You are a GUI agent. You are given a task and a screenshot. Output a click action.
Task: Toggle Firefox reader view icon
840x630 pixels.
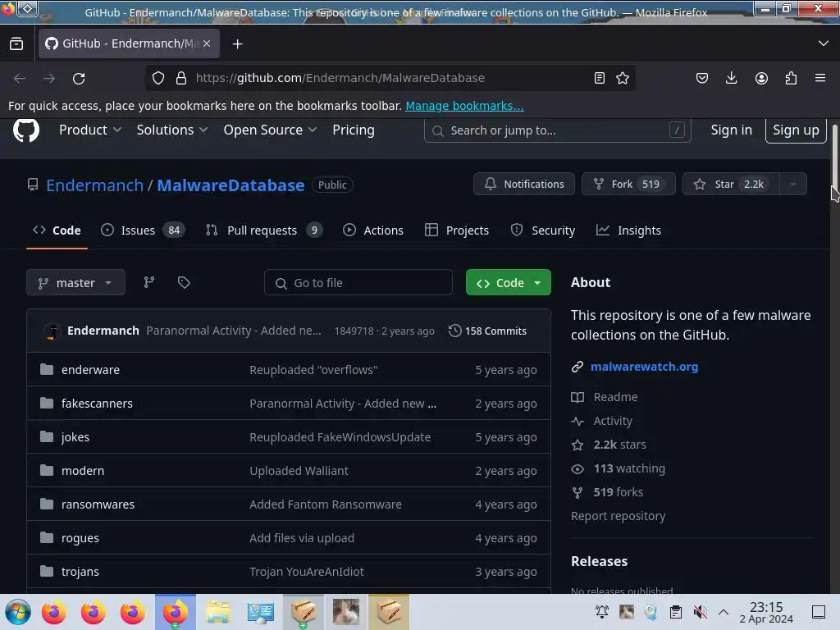600,78
